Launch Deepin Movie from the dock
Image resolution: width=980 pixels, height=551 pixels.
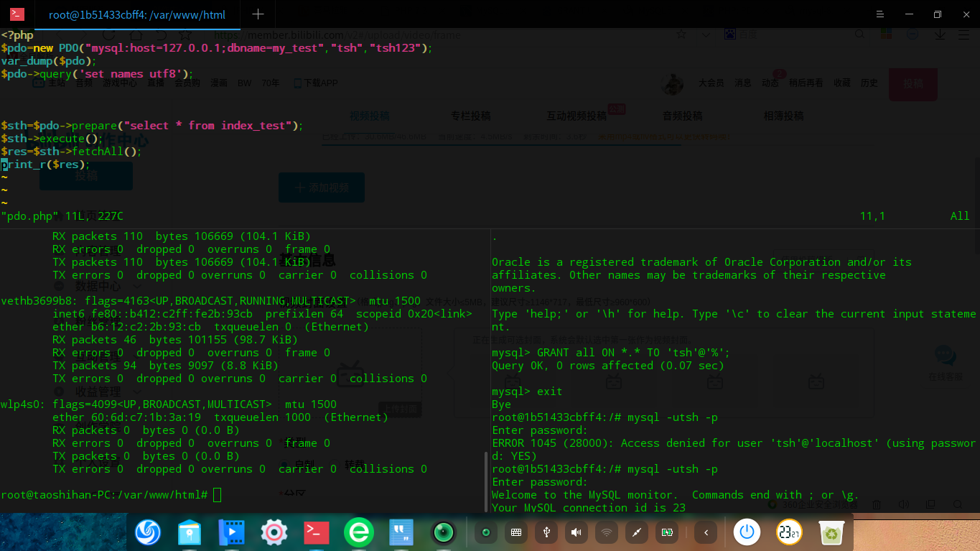[x=231, y=532]
